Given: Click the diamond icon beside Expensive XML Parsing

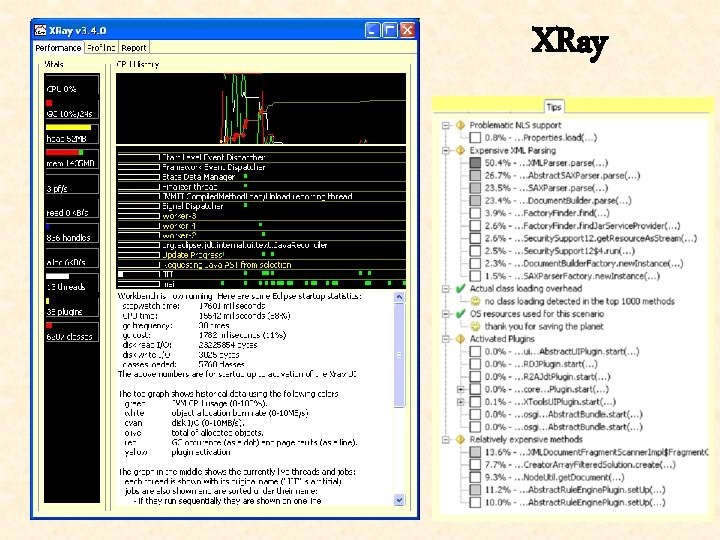Looking at the screenshot, I should point(460,150).
